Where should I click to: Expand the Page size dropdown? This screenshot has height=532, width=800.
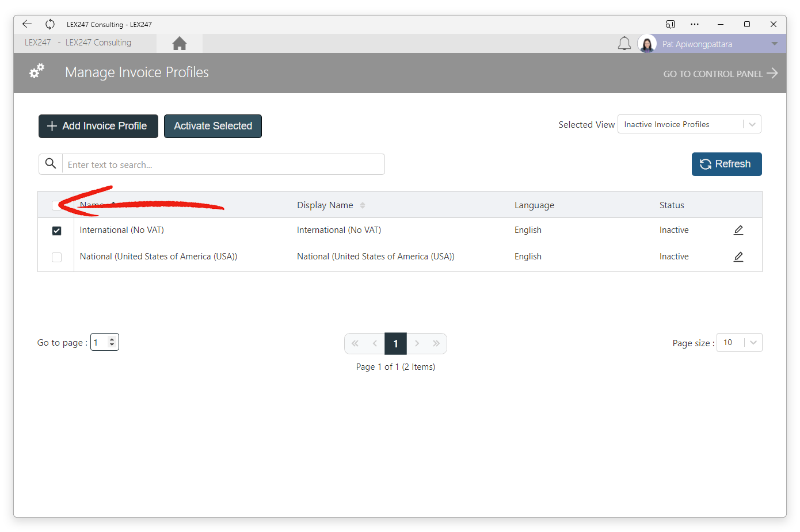[739, 343]
